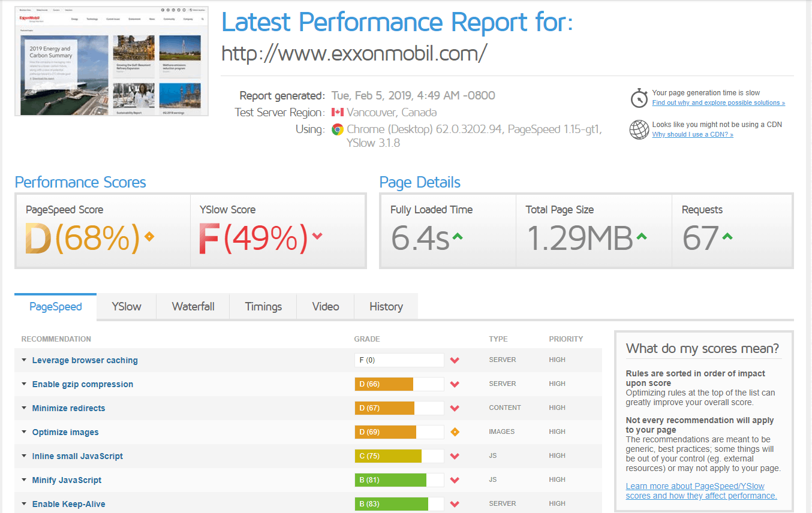Click the '6.4s' Fully Loaded Time value
The width and height of the screenshot is (812, 513).
420,238
